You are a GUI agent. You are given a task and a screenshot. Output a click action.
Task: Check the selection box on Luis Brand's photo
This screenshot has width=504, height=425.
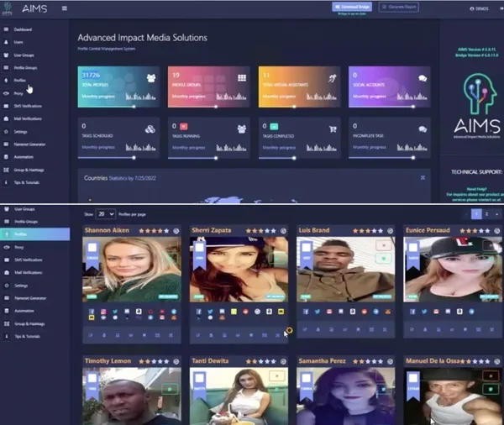tap(307, 247)
